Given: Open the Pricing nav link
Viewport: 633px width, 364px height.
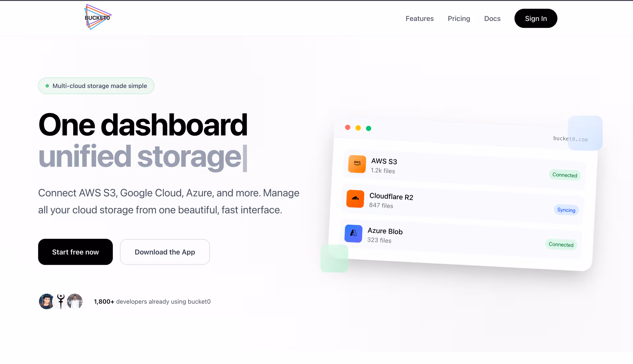Looking at the screenshot, I should point(459,18).
